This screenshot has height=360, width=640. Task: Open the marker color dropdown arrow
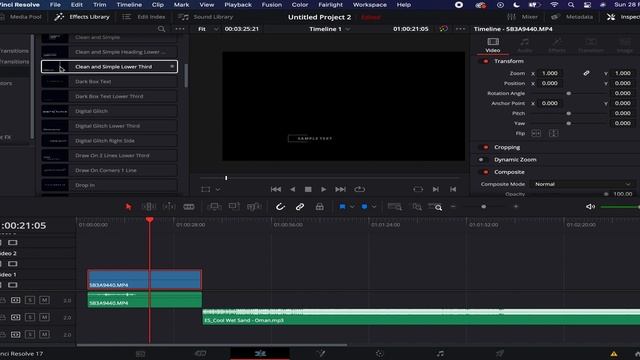[374, 207]
